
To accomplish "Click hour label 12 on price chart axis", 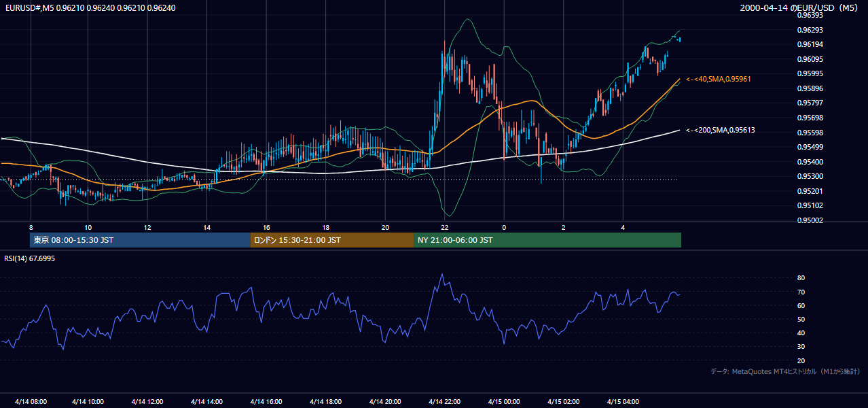I will (147, 227).
